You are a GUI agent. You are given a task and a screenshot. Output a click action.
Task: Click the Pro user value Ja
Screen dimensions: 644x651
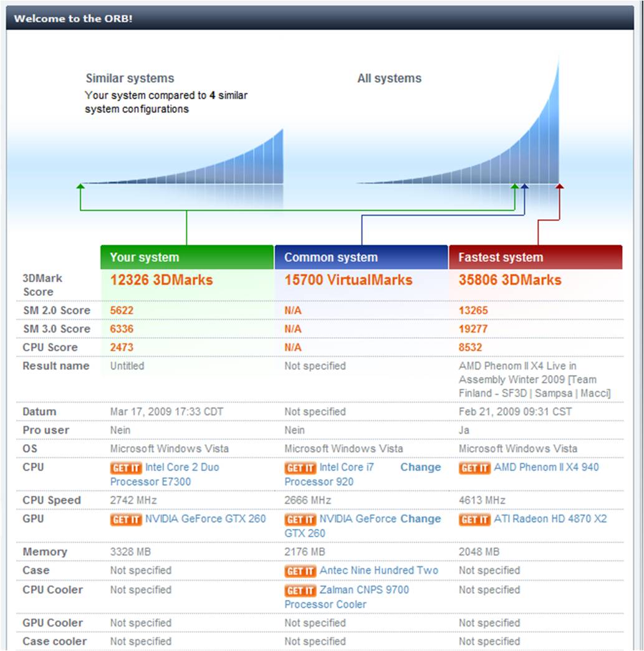pos(464,430)
